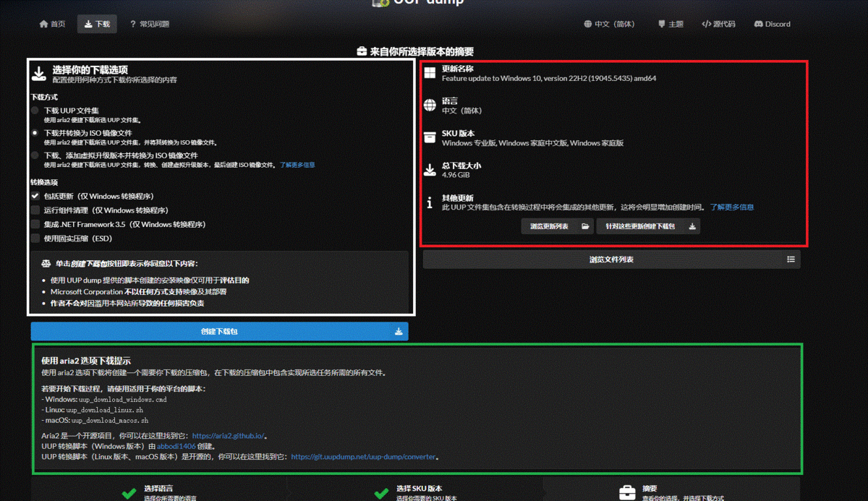This screenshot has width=868, height=501.
Task: Open the 下载 nav tab
Action: [x=97, y=24]
